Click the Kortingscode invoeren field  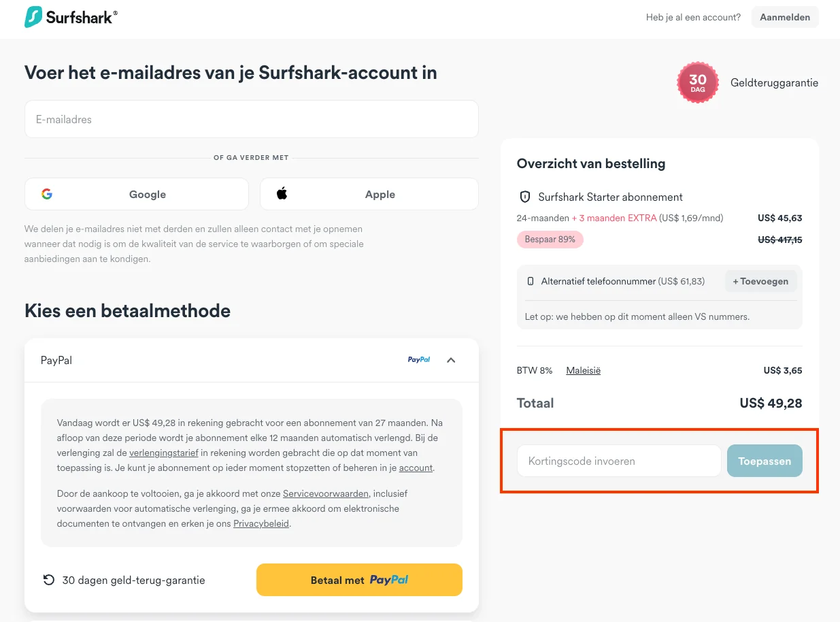[x=618, y=461]
